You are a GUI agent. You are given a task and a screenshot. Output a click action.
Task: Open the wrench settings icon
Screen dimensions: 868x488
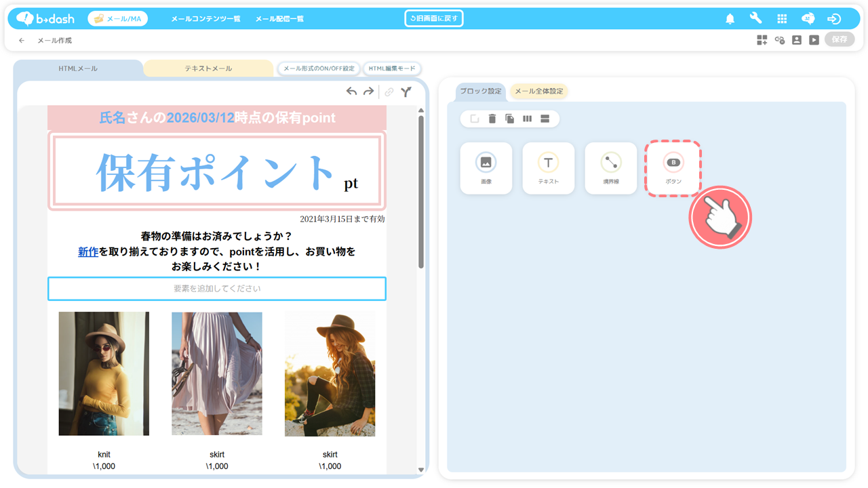(x=755, y=19)
